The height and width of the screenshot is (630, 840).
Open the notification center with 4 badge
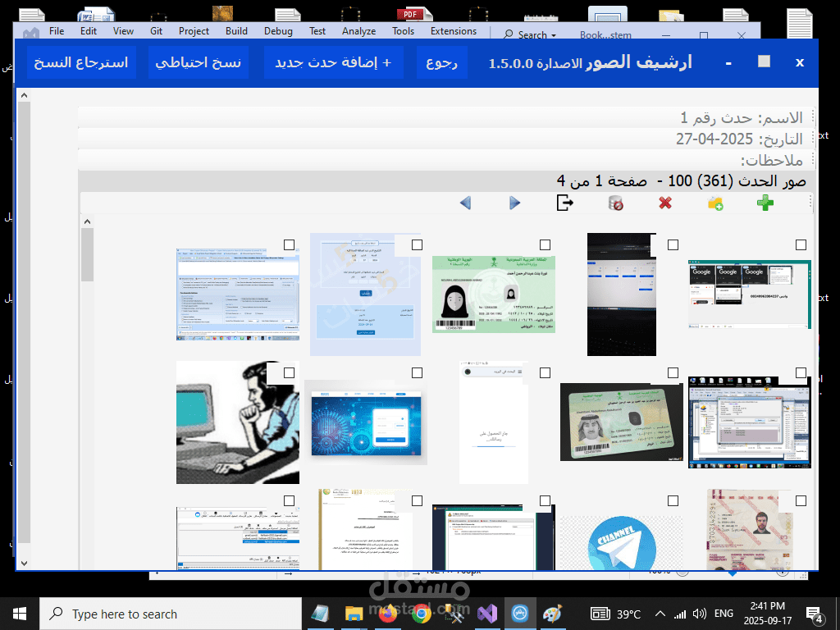[815, 615]
